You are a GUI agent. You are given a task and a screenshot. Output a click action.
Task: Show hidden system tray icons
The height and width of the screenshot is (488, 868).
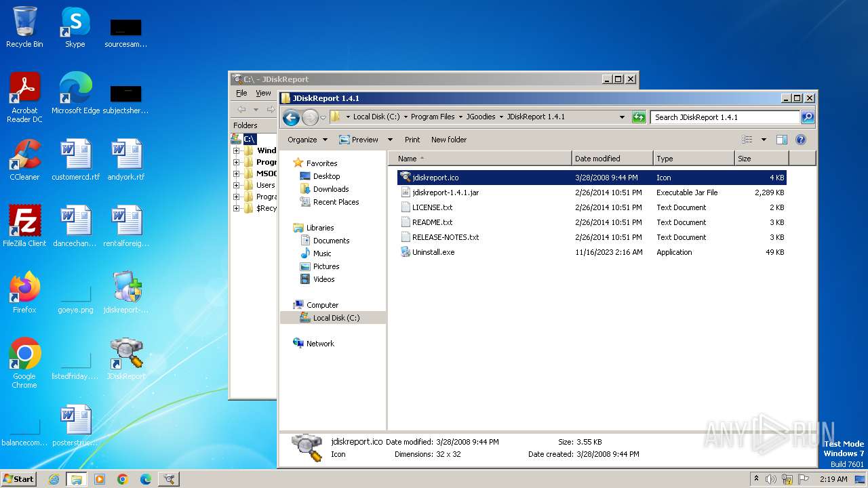756,479
